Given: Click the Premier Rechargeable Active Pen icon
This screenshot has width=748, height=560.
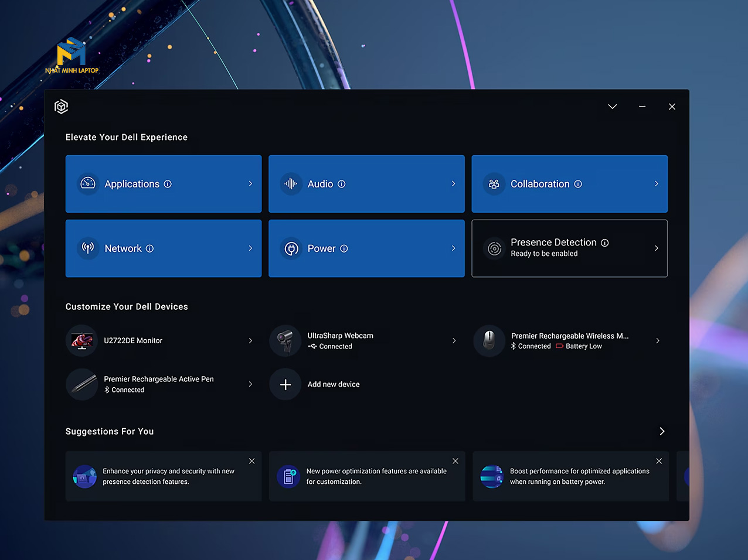Looking at the screenshot, I should [x=82, y=384].
